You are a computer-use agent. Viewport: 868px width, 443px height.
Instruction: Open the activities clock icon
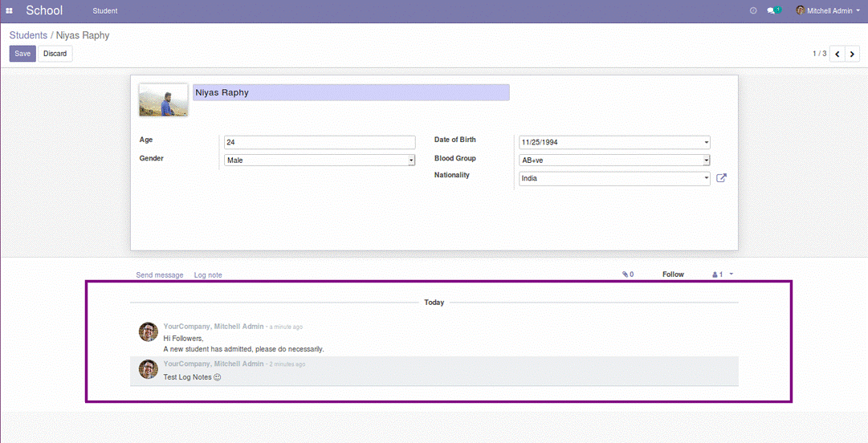(753, 10)
